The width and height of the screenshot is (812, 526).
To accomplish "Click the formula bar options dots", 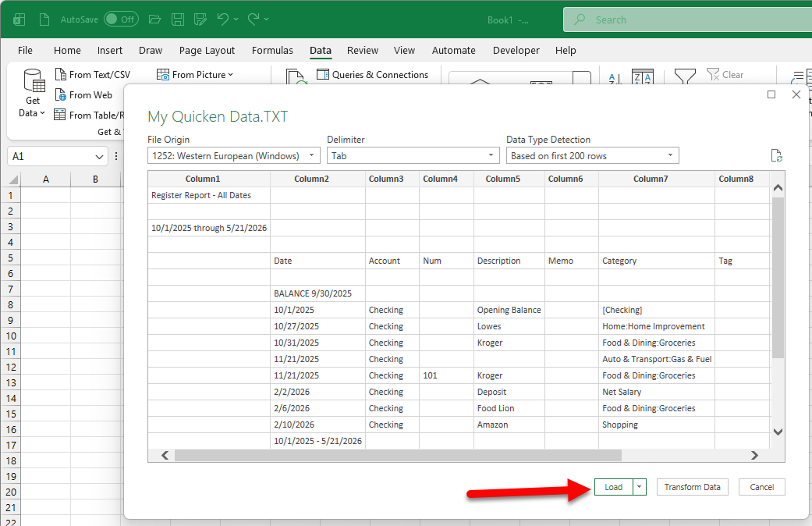I will 116,156.
